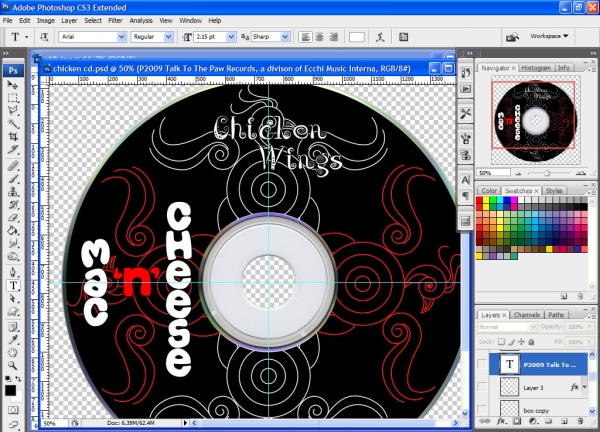Image resolution: width=600 pixels, height=432 pixels.
Task: Switch to the Channels tab
Action: (x=527, y=315)
